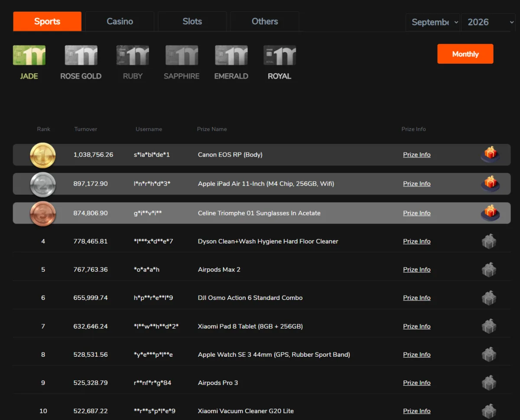Switch to the Sports tab
The height and width of the screenshot is (420, 520).
tap(47, 21)
